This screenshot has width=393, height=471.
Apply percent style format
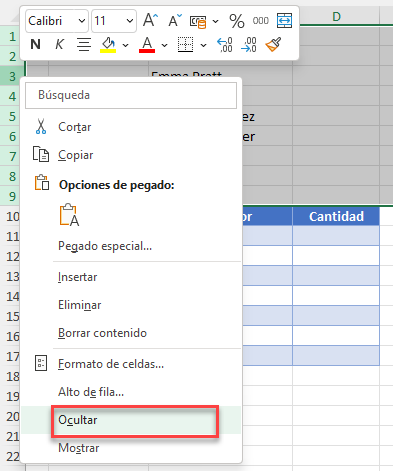(237, 21)
